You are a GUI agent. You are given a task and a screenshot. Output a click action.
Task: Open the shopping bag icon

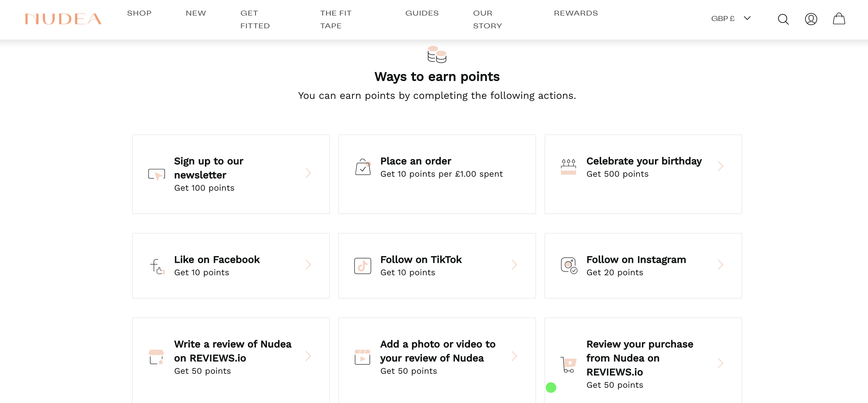(x=839, y=19)
